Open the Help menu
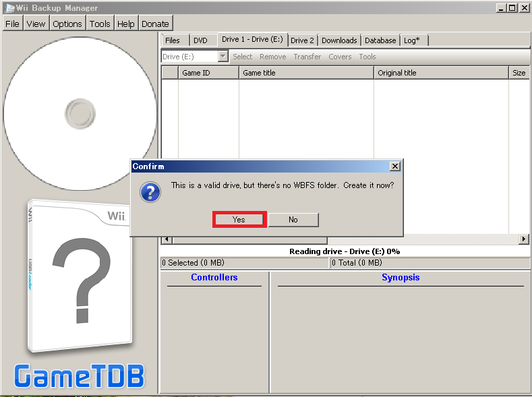Viewport: 532px width, 397px height. [126, 24]
